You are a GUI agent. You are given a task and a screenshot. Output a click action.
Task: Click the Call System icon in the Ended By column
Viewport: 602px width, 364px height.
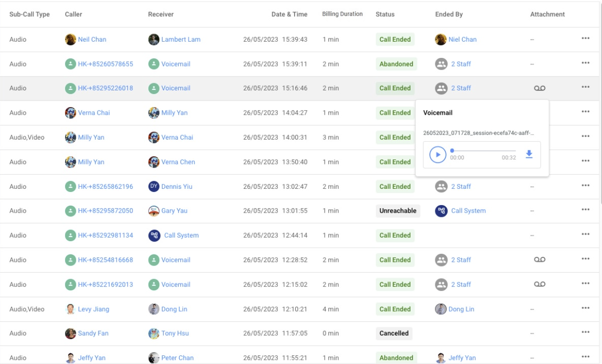point(441,211)
